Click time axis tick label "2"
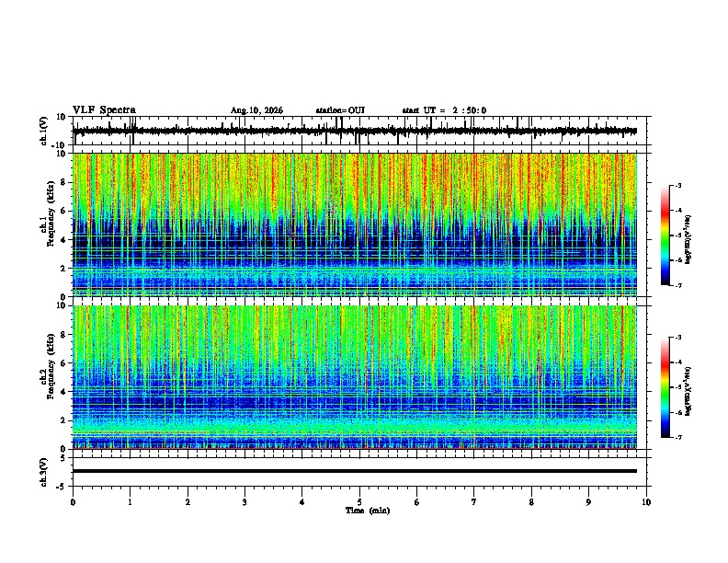The width and height of the screenshot is (728, 563). coord(188,502)
